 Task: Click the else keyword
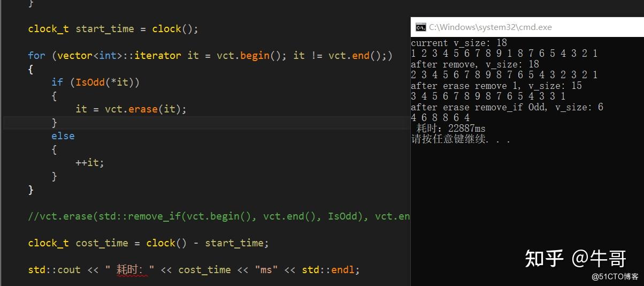63,136
